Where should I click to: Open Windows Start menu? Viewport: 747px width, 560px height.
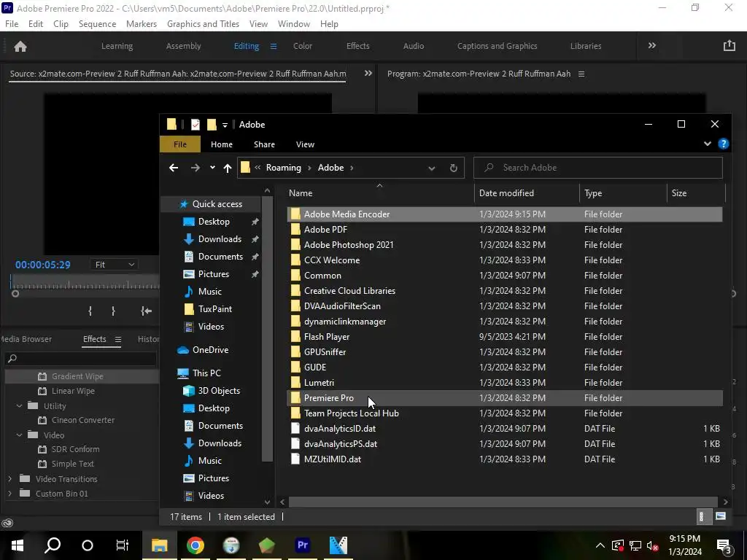coord(18,545)
